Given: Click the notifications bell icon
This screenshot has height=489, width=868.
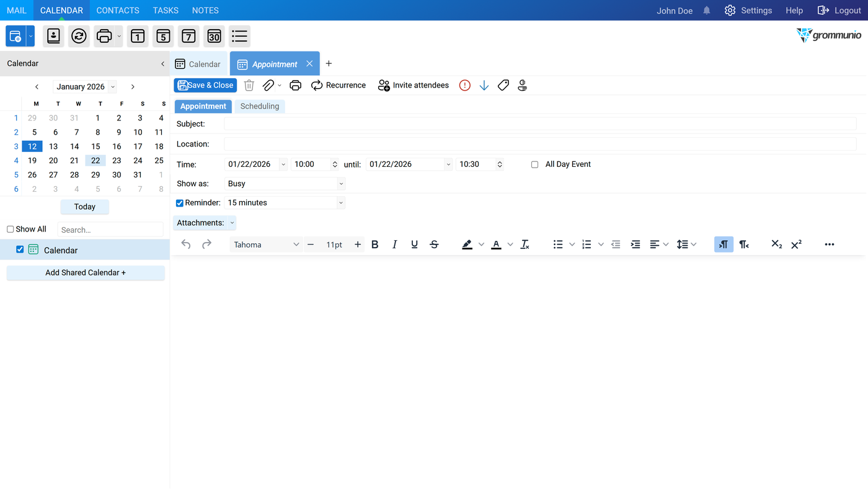Looking at the screenshot, I should [x=707, y=11].
